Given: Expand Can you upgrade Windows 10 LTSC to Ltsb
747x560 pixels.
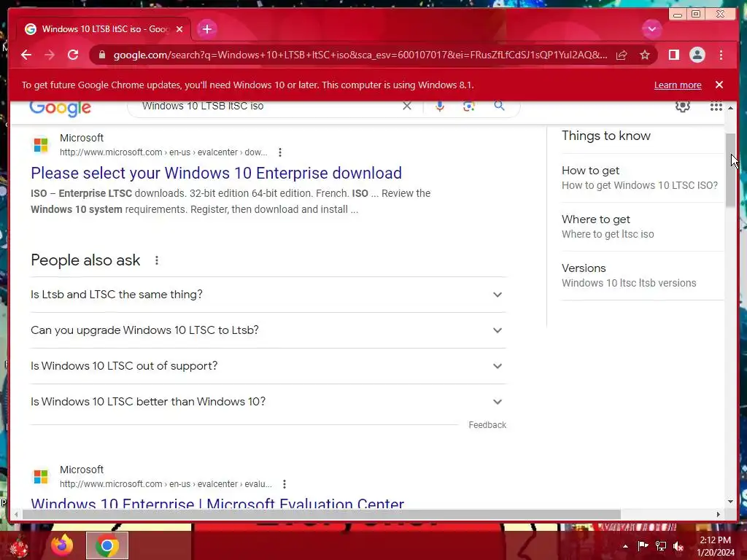Looking at the screenshot, I should [268, 330].
